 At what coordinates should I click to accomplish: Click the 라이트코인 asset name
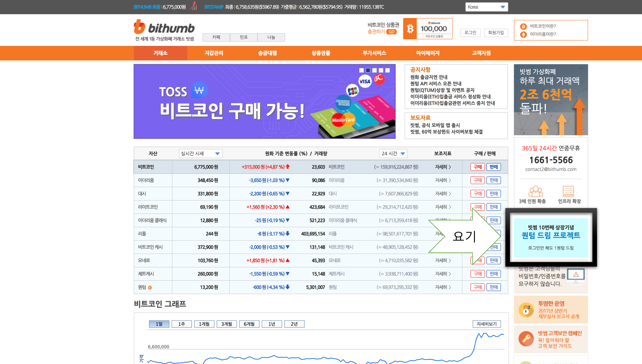pyautogui.click(x=148, y=207)
